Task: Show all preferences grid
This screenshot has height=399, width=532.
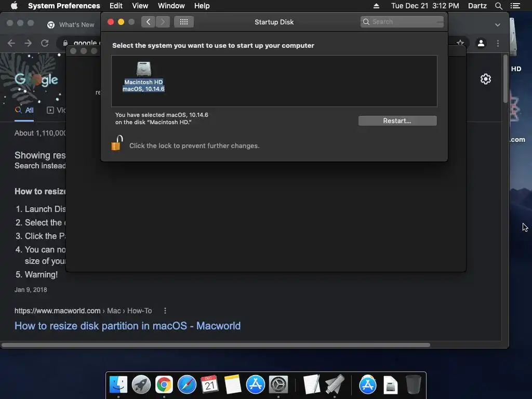Action: tap(184, 22)
